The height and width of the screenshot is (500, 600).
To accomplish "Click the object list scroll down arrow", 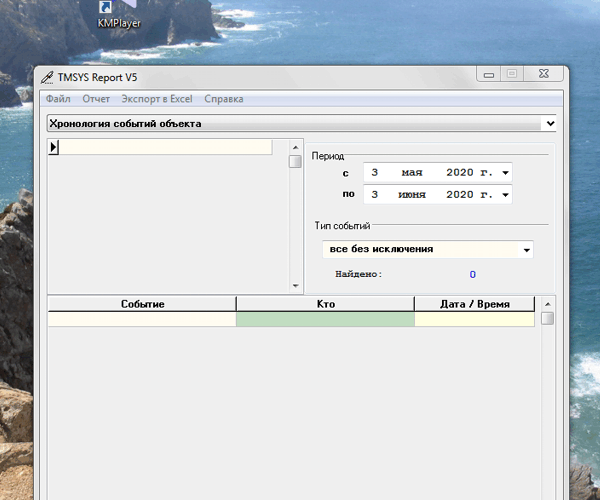I will 295,286.
